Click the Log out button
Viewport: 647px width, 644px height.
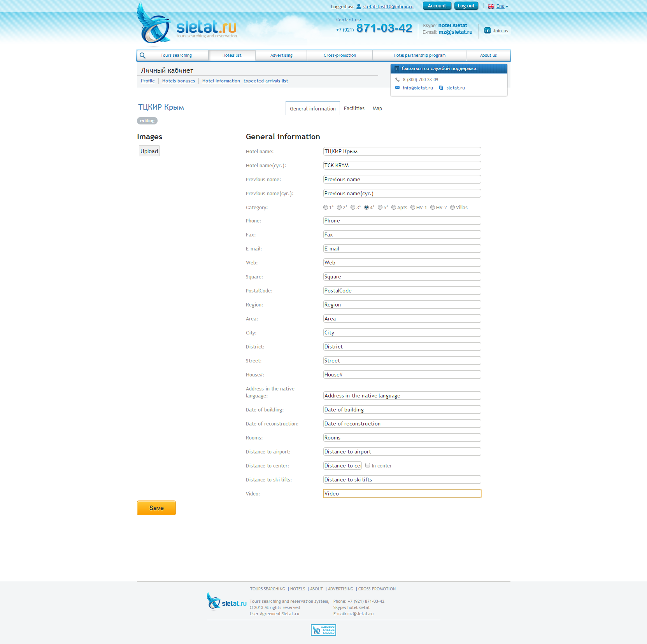[466, 6]
